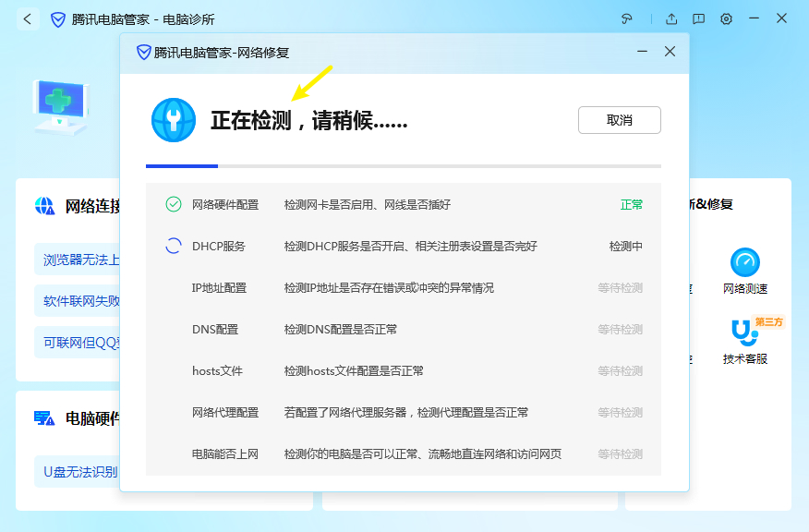Click the 检测中 status text

tap(626, 246)
